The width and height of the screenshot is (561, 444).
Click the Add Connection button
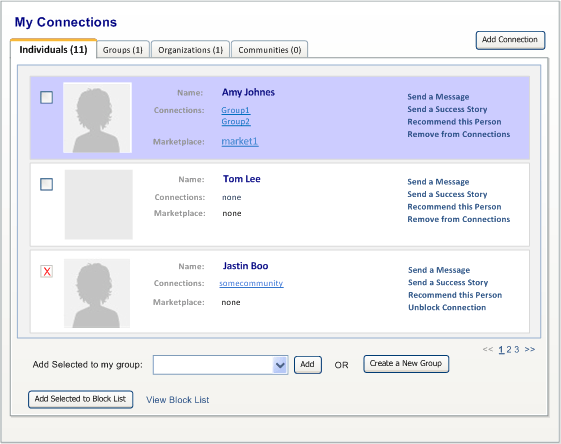[510, 40]
